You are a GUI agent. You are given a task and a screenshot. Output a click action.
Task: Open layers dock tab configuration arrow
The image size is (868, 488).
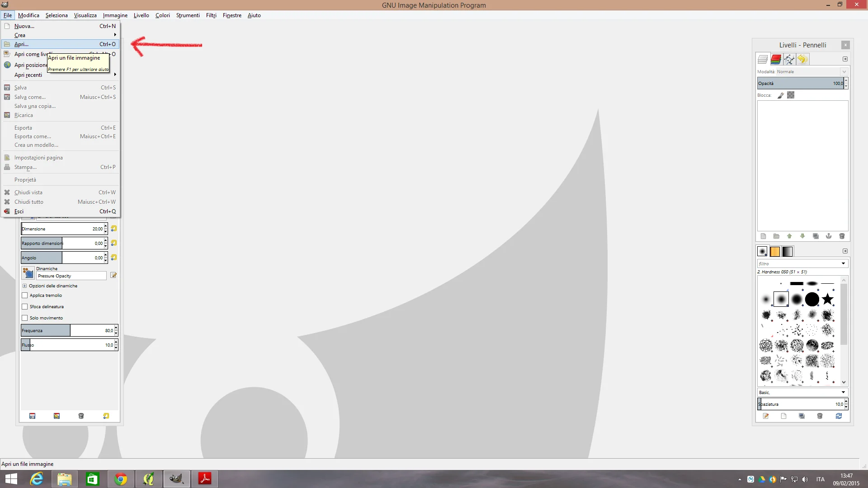[845, 59]
